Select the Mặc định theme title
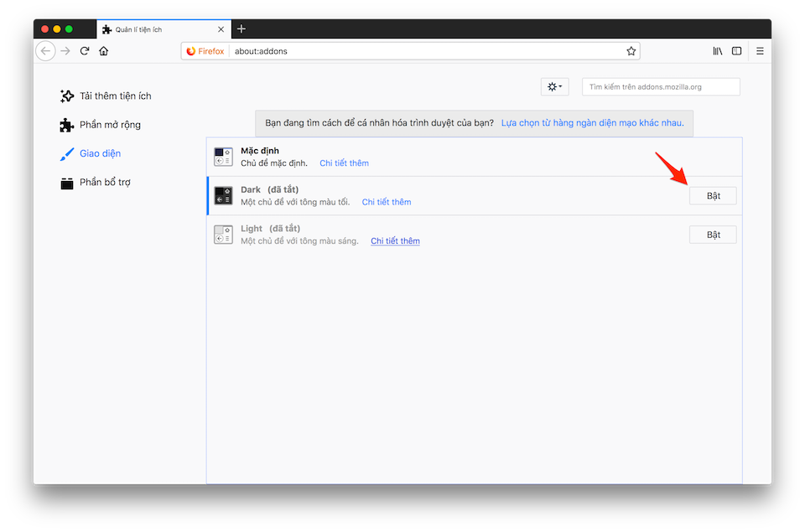Image resolution: width=805 pixels, height=532 pixels. tap(260, 151)
